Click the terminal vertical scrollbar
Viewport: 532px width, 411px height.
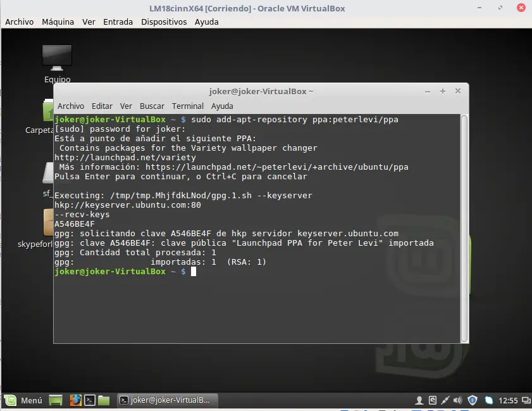pyautogui.click(x=464, y=229)
